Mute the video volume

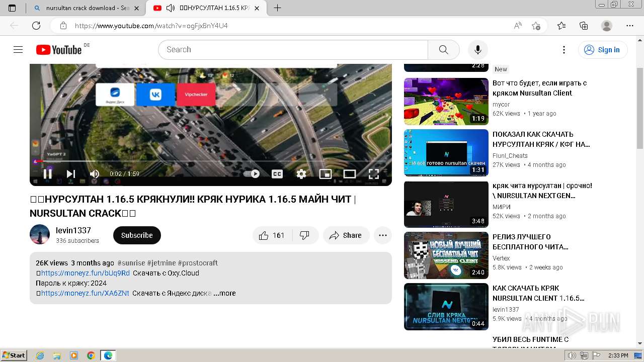pos(94,174)
